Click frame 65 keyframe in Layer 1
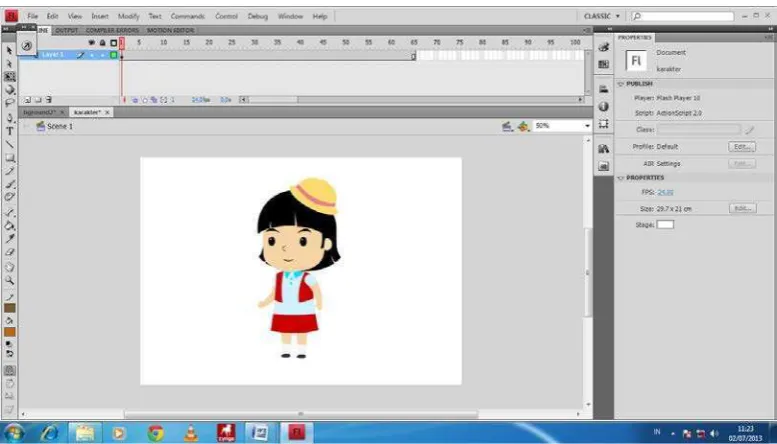The image size is (777, 444). (413, 56)
